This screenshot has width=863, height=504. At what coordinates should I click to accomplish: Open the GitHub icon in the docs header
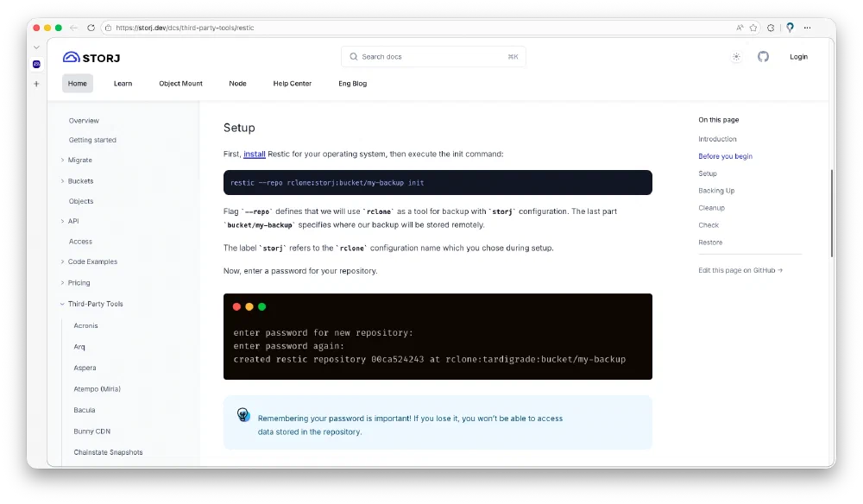[763, 57]
